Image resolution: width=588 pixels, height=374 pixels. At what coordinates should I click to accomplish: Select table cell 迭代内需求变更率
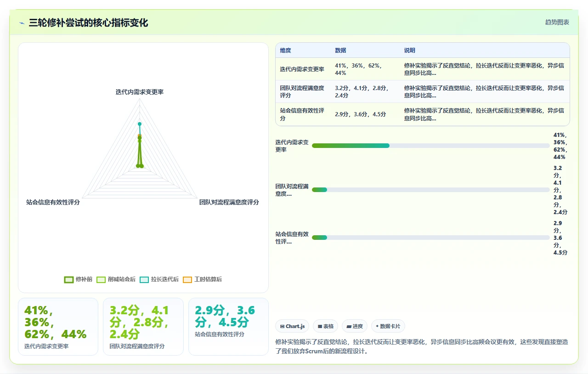pyautogui.click(x=302, y=69)
